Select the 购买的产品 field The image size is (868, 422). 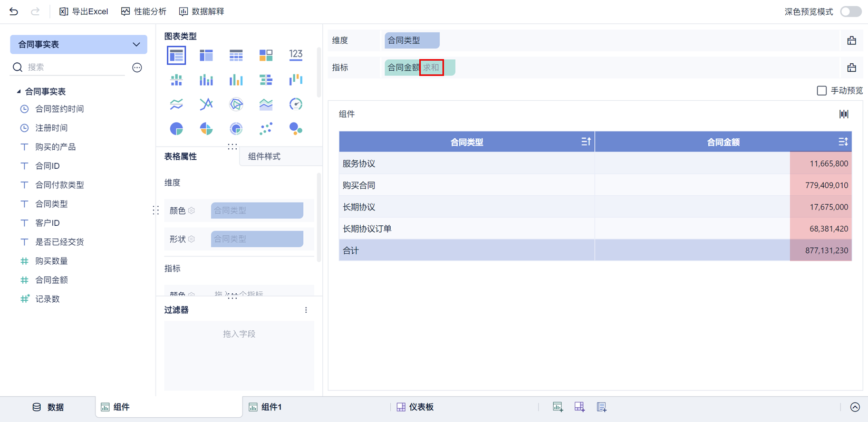(55, 147)
